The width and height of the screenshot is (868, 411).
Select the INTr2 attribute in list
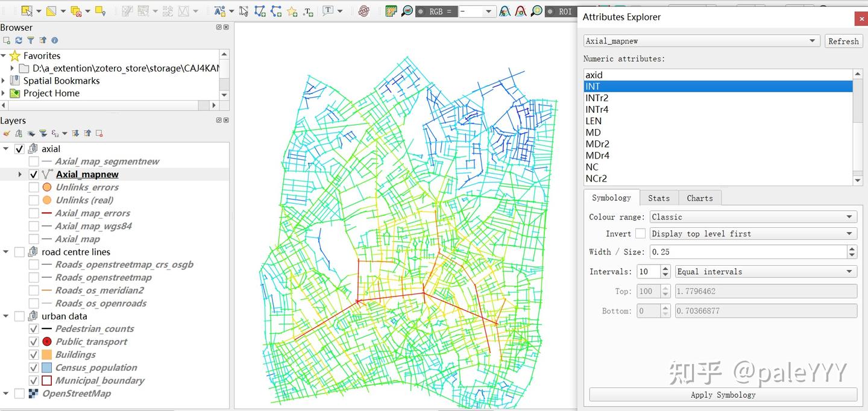(x=597, y=98)
